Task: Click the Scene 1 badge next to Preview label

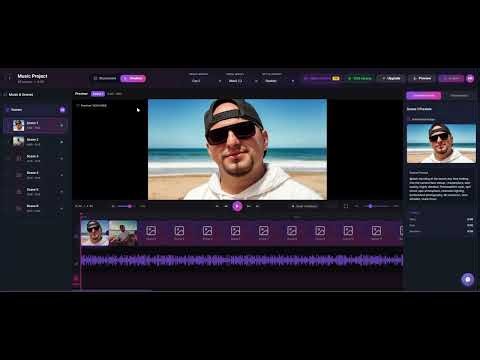Action: point(98,94)
